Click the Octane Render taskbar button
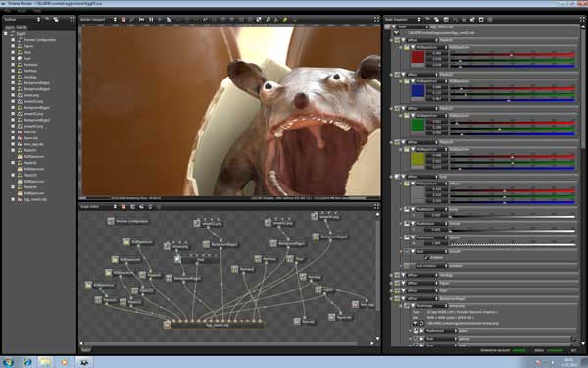 click(84, 362)
